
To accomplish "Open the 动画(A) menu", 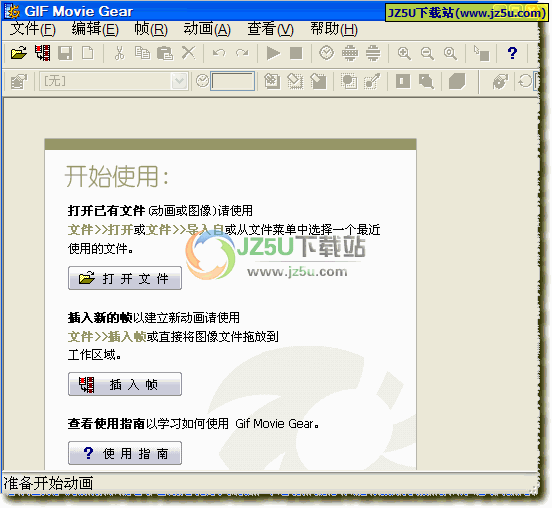I will click(207, 29).
